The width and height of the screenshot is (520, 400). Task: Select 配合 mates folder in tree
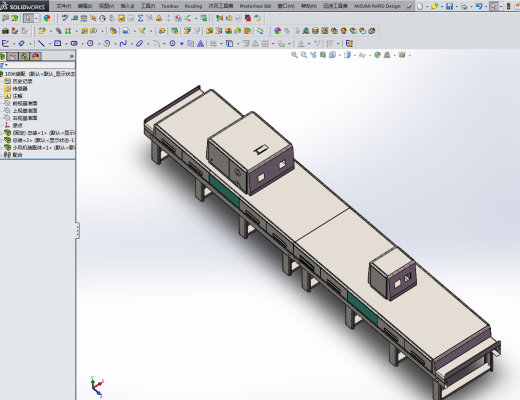17,155
